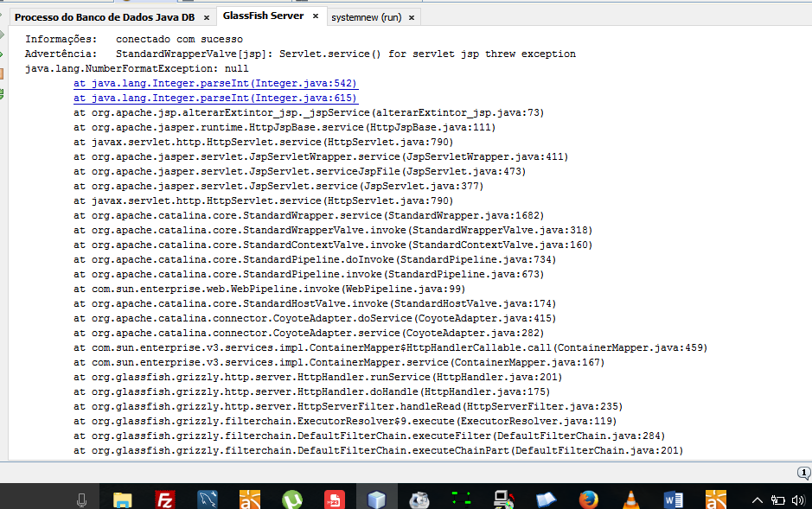Open the Integer.java:542 stack trace link
This screenshot has width=812, height=509.
[x=215, y=83]
